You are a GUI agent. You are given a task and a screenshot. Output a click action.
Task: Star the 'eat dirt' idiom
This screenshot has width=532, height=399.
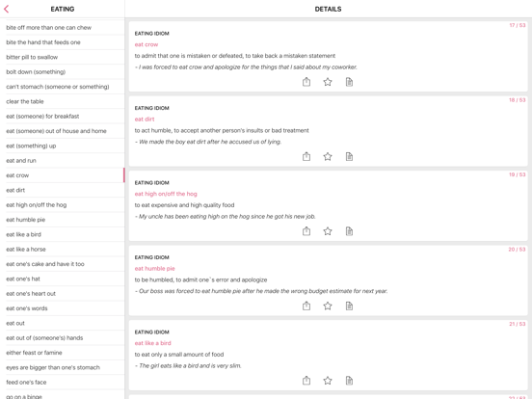[x=328, y=156]
